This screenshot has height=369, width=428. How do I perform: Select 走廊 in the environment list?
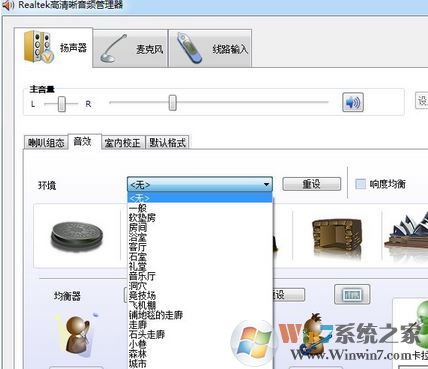[x=200, y=324]
